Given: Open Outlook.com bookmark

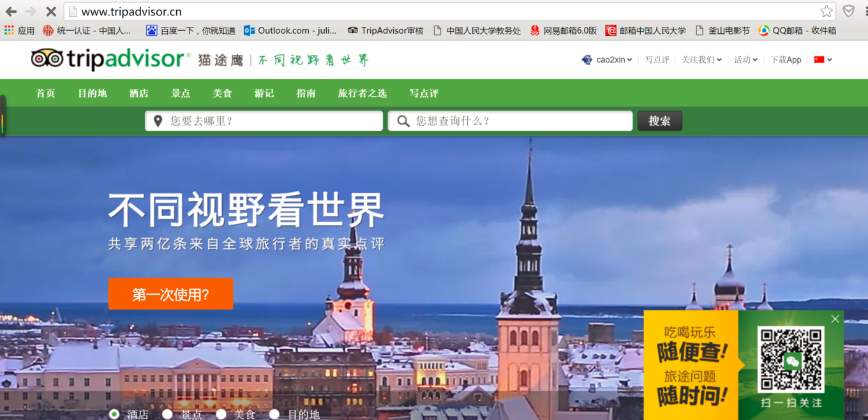Looking at the screenshot, I should (x=290, y=30).
